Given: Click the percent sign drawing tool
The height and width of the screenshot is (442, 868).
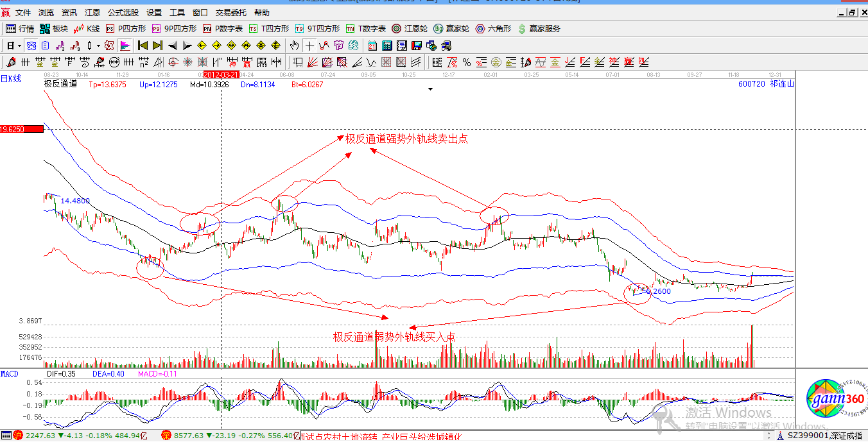Looking at the screenshot, I should click(x=467, y=62).
